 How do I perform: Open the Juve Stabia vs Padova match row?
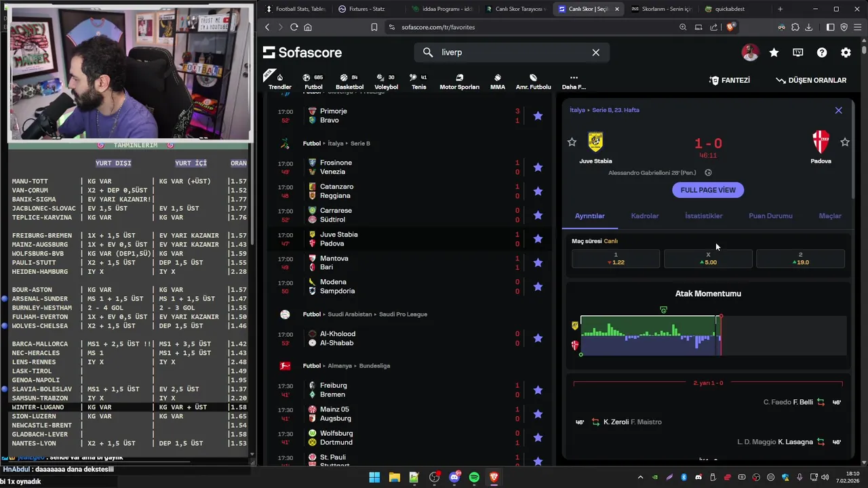pyautogui.click(x=410, y=239)
